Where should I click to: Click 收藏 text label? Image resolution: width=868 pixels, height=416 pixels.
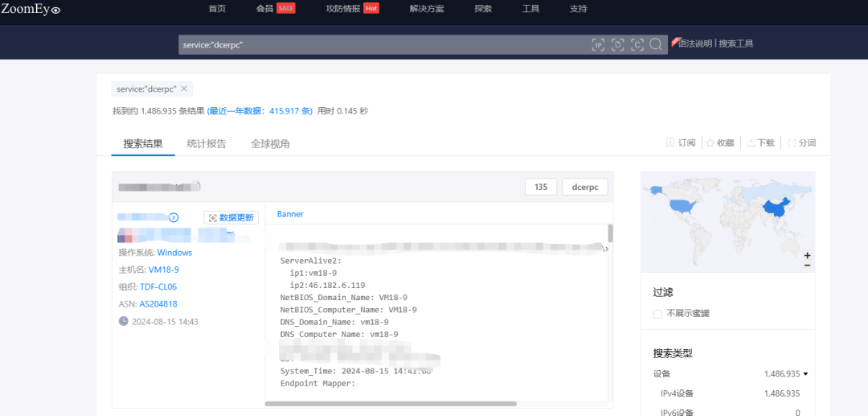coord(726,143)
